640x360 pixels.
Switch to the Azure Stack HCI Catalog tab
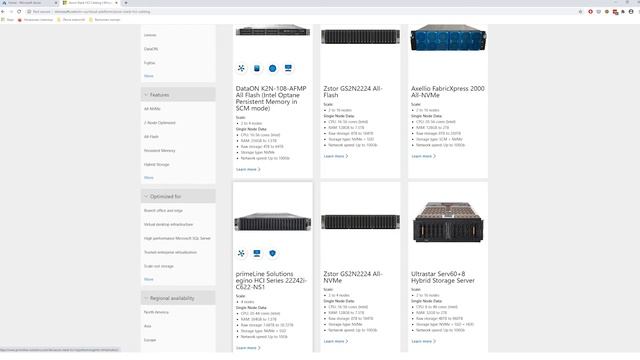click(90, 3)
